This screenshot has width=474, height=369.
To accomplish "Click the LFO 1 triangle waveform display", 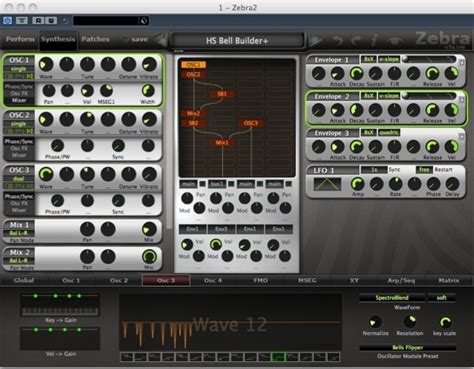I will [x=327, y=184].
